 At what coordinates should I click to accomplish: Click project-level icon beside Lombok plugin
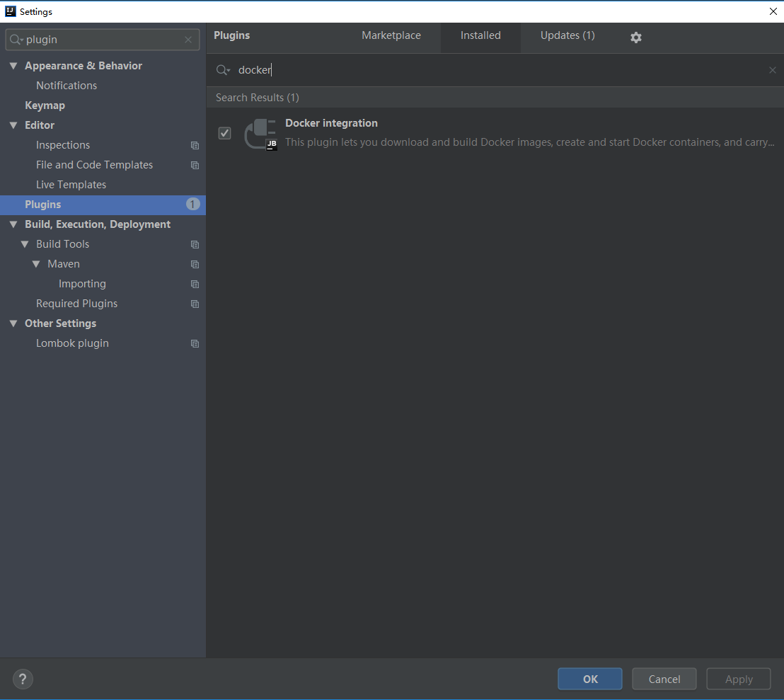(195, 343)
